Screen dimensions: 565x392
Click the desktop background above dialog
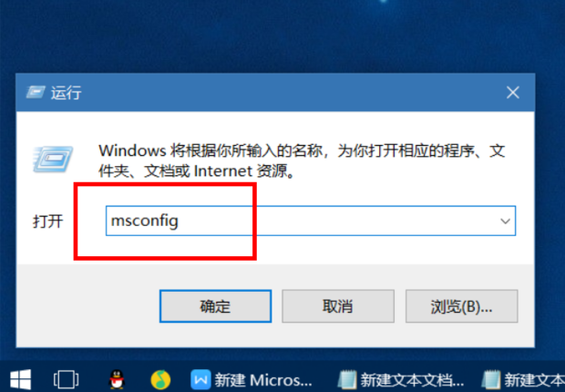[282, 36]
